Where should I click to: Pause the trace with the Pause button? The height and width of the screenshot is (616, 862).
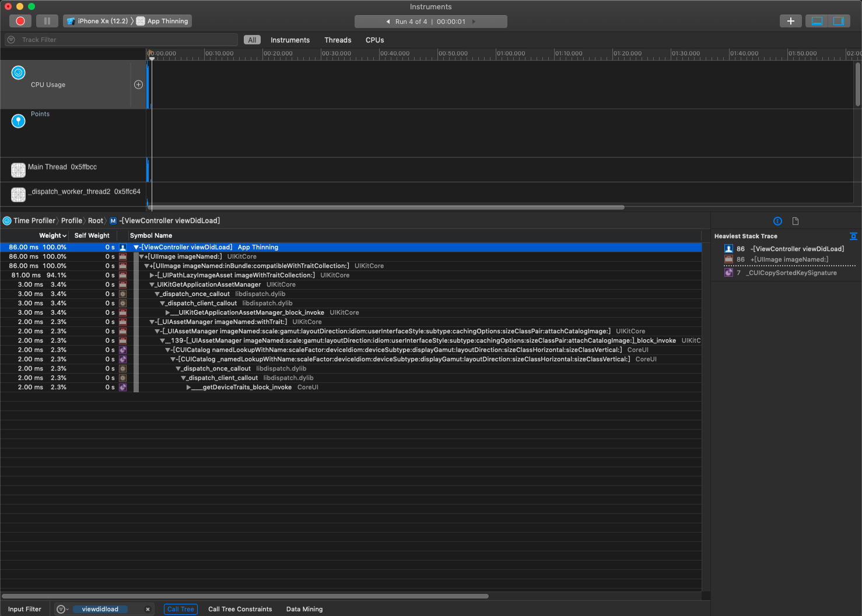pos(47,21)
